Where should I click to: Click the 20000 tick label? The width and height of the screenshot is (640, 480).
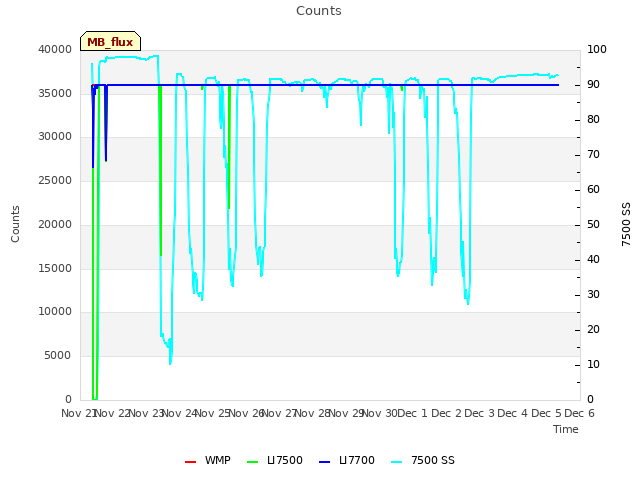(x=55, y=224)
